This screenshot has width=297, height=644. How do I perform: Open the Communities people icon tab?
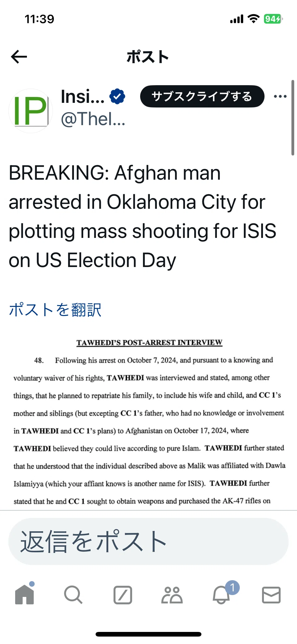172,595
